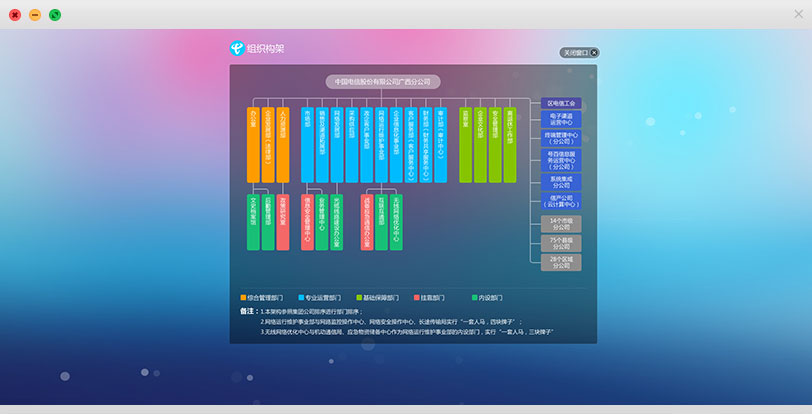The width and height of the screenshot is (812, 414).
Task: Open the 号百信息服务运营中心(分公司) node
Action: 561,161
